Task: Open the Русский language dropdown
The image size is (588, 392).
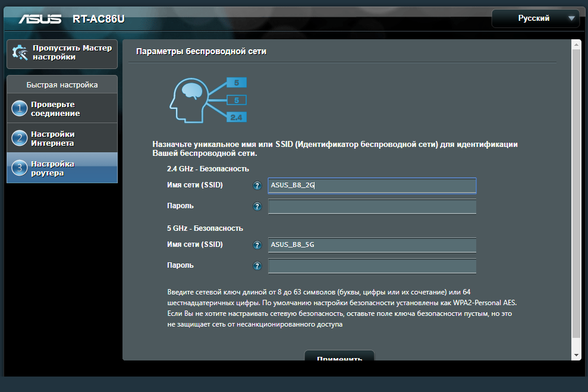Action: tap(536, 18)
